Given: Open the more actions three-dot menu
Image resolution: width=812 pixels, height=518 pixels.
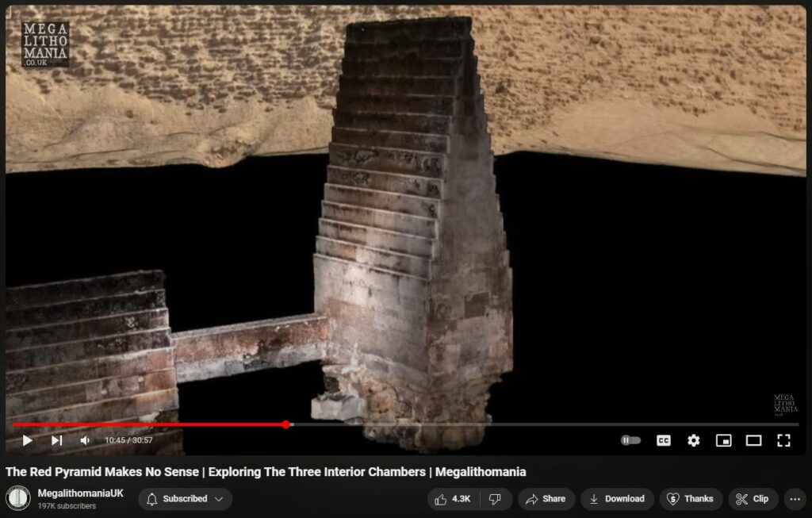Looking at the screenshot, I should click(795, 499).
